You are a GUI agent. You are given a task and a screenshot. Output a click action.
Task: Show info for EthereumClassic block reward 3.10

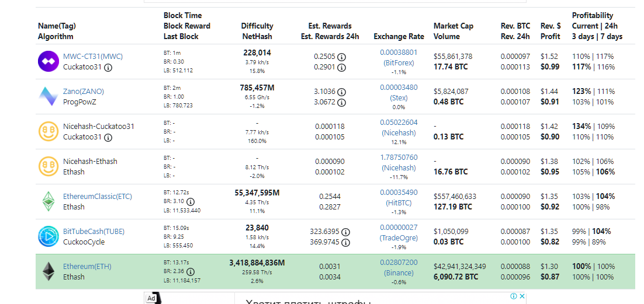coord(191,201)
